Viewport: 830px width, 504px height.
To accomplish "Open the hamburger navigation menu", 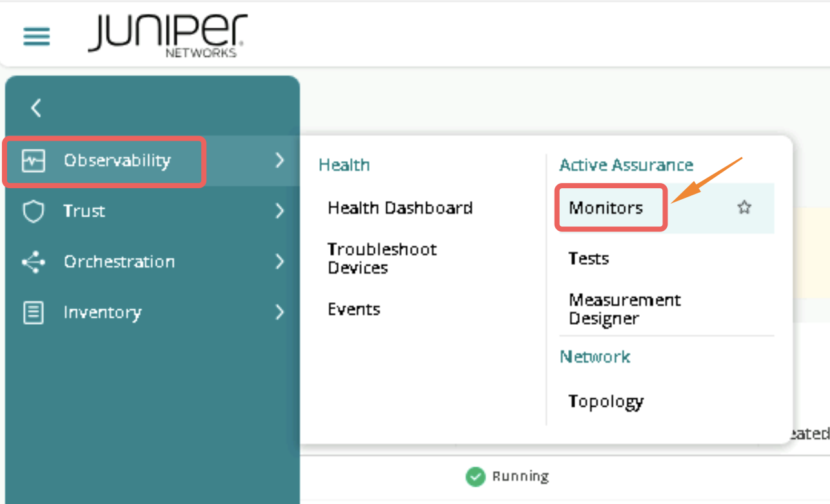I will (37, 36).
